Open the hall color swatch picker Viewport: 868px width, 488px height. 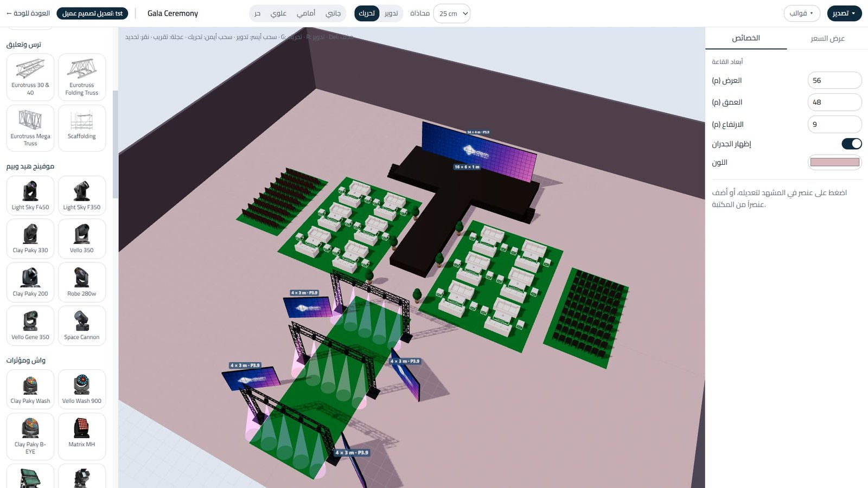coord(835,162)
